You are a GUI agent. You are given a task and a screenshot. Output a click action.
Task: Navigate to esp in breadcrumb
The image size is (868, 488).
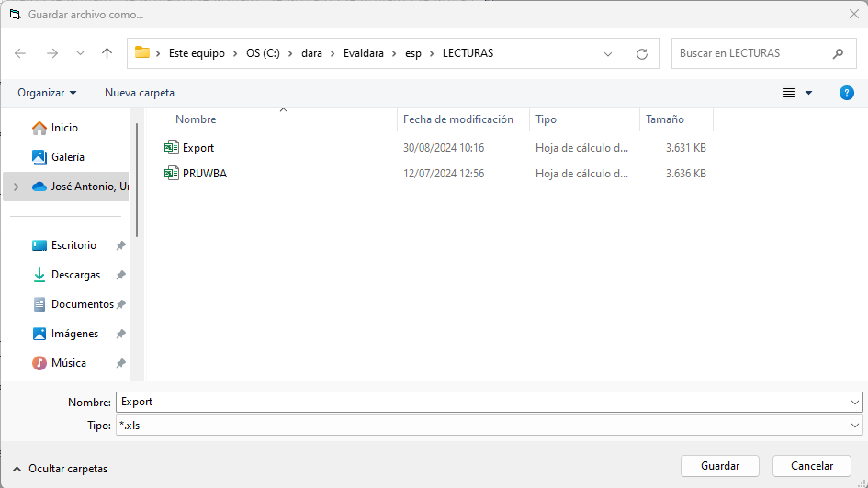coord(413,53)
